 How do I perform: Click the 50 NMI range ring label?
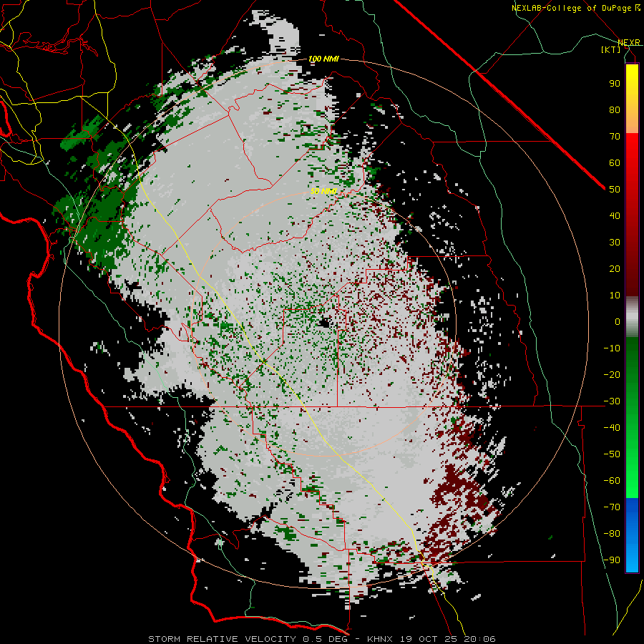tap(323, 191)
